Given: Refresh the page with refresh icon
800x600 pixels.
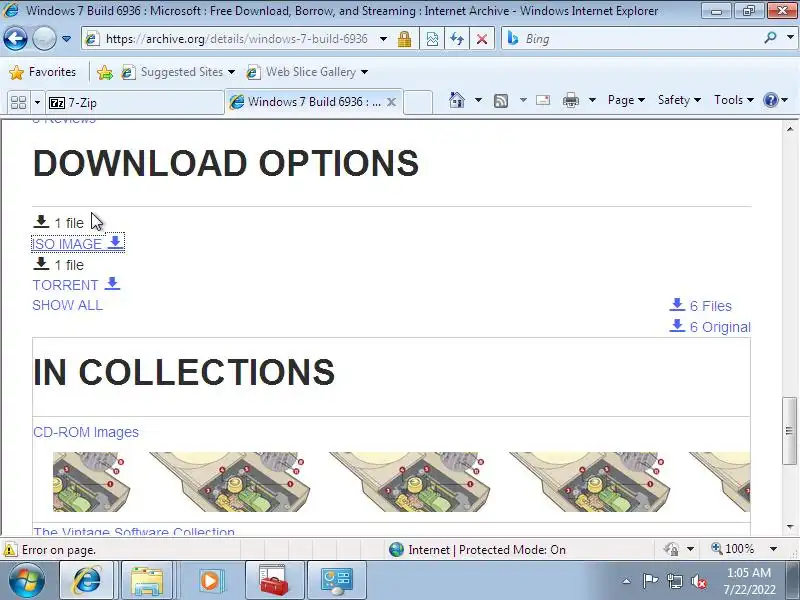Looking at the screenshot, I should point(457,39).
